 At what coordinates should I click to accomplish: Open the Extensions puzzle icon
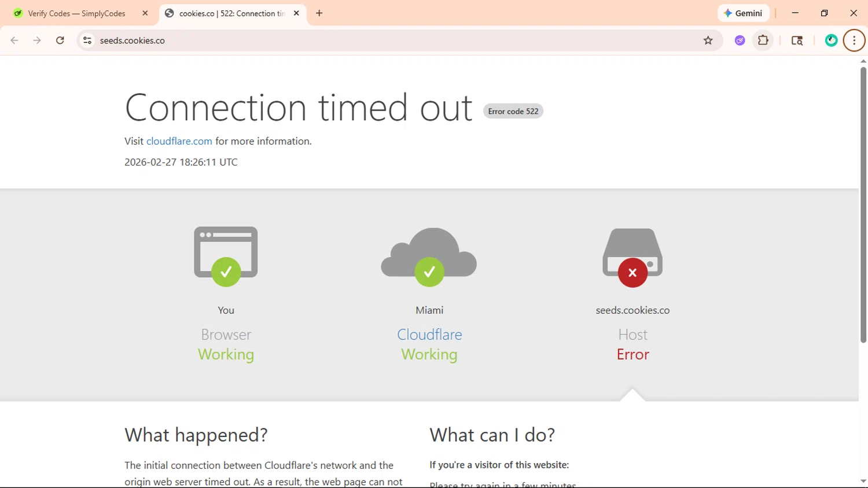tap(763, 41)
